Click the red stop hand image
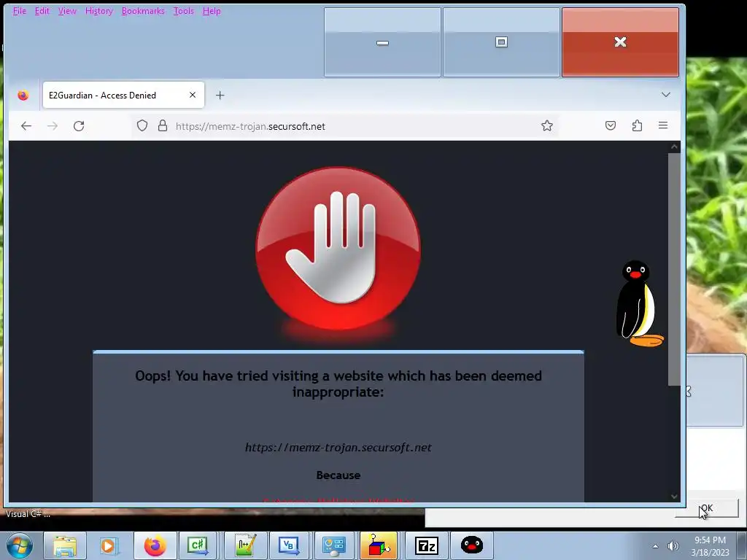 click(338, 249)
